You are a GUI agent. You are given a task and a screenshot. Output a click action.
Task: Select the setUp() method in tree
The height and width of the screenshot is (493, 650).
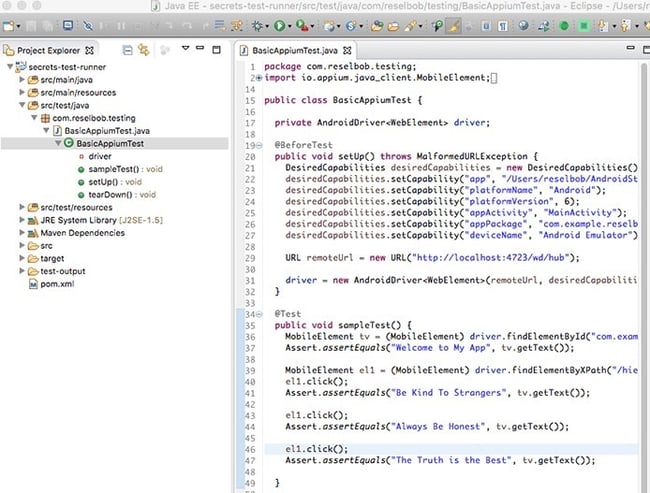click(109, 182)
